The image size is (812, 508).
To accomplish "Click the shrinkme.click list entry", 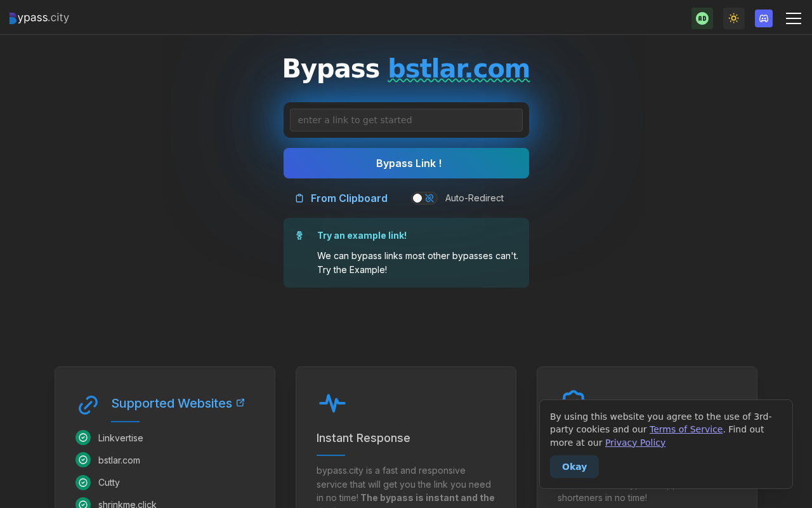I will pyautogui.click(x=128, y=504).
